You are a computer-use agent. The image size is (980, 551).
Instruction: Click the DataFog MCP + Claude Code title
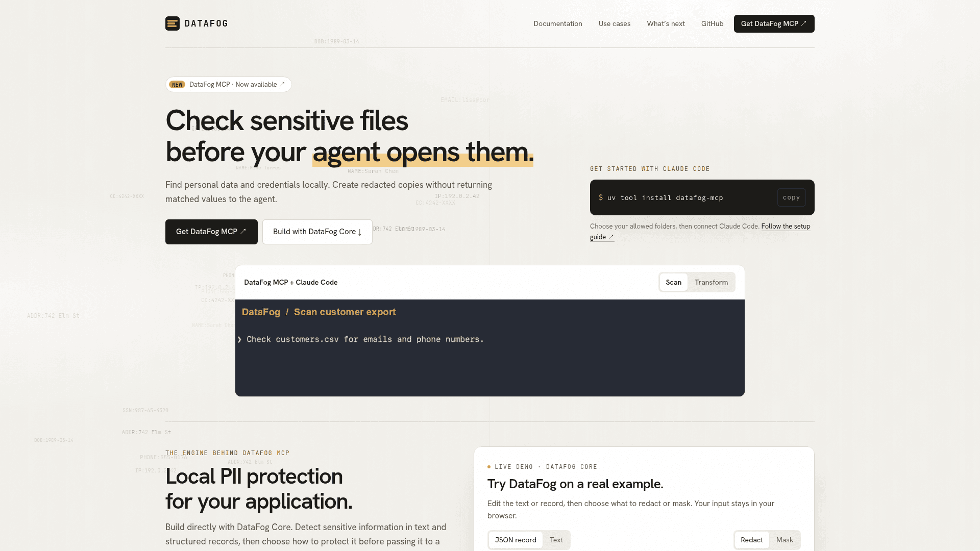coord(291,282)
